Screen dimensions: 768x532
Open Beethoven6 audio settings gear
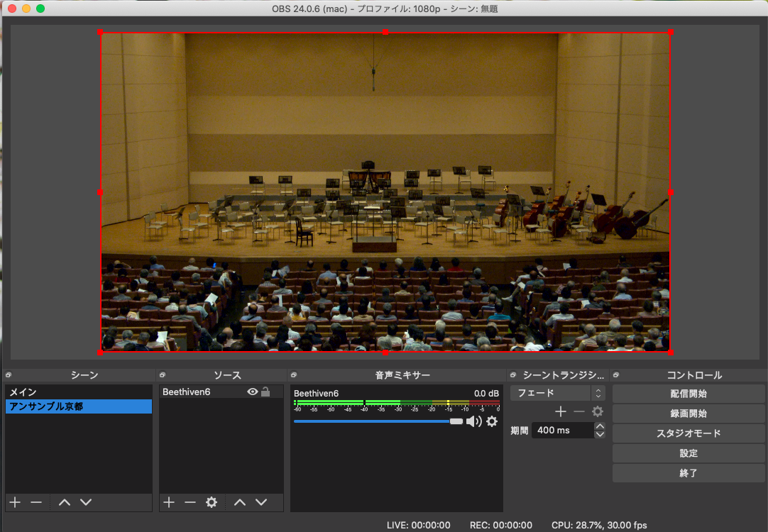[493, 421]
